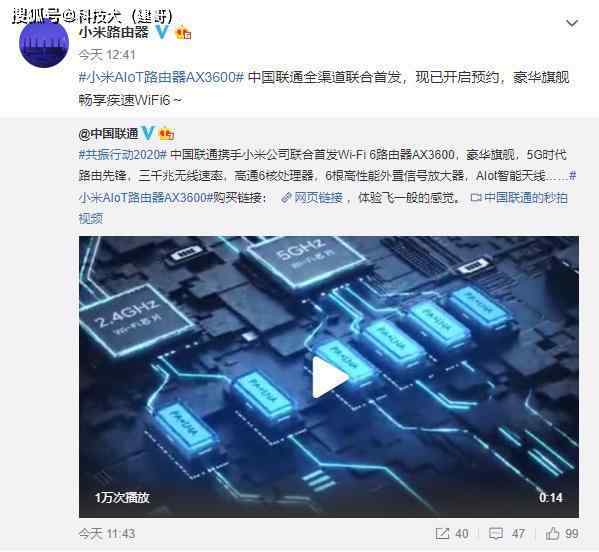
Task: Click the 小米路由器 profile avatar
Action: tap(44, 43)
